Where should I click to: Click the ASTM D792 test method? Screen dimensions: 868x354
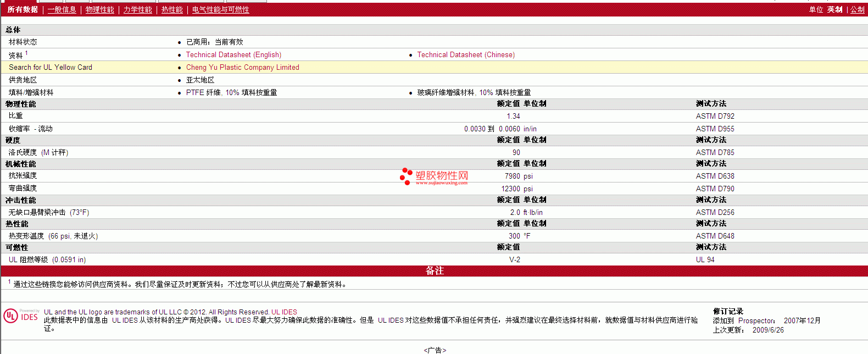click(x=715, y=116)
